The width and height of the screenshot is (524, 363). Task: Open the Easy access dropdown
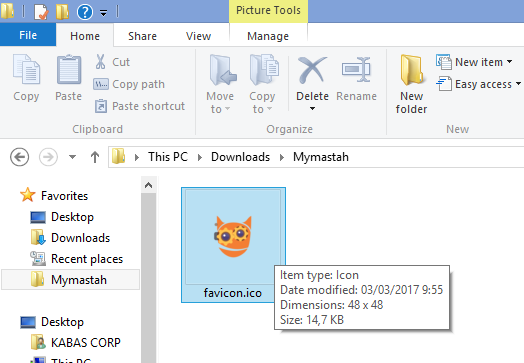pos(479,84)
